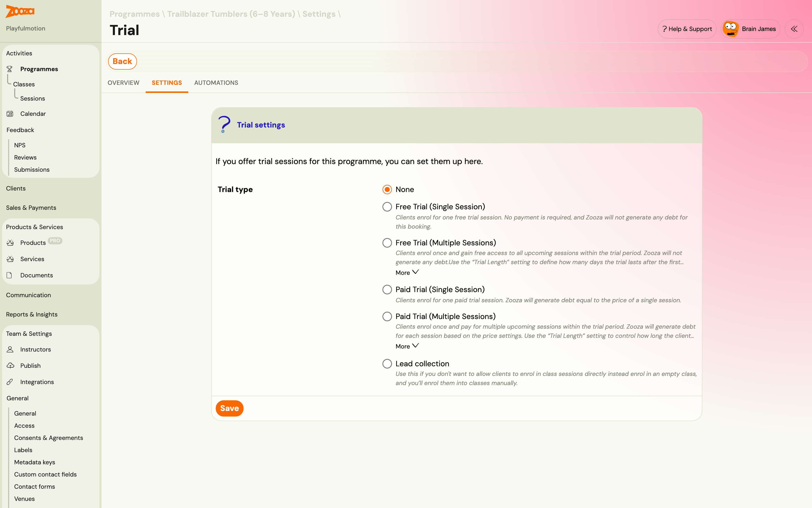Screen dimensions: 812x508
Task: Select Free Trial (Multiple Sessions) option
Action: 387,243
